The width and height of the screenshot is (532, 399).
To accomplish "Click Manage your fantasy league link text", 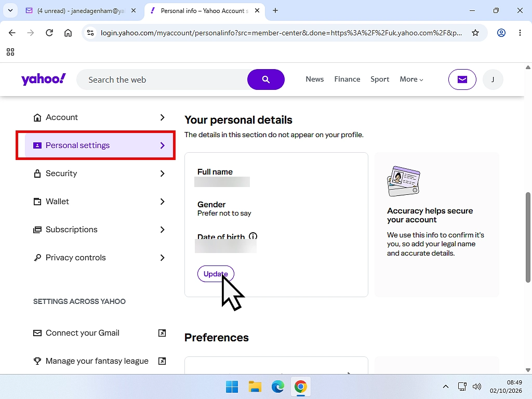I will pyautogui.click(x=97, y=361).
